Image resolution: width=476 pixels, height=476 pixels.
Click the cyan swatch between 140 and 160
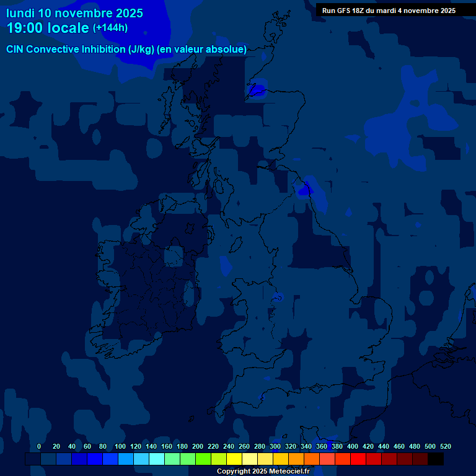[157, 459]
